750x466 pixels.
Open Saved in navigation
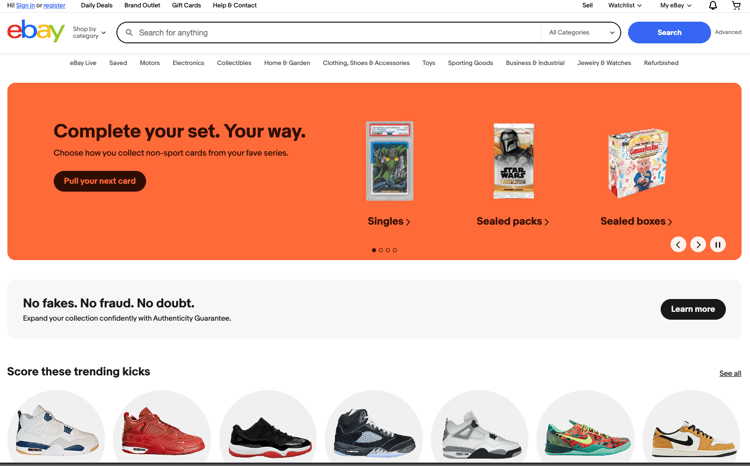coord(118,63)
